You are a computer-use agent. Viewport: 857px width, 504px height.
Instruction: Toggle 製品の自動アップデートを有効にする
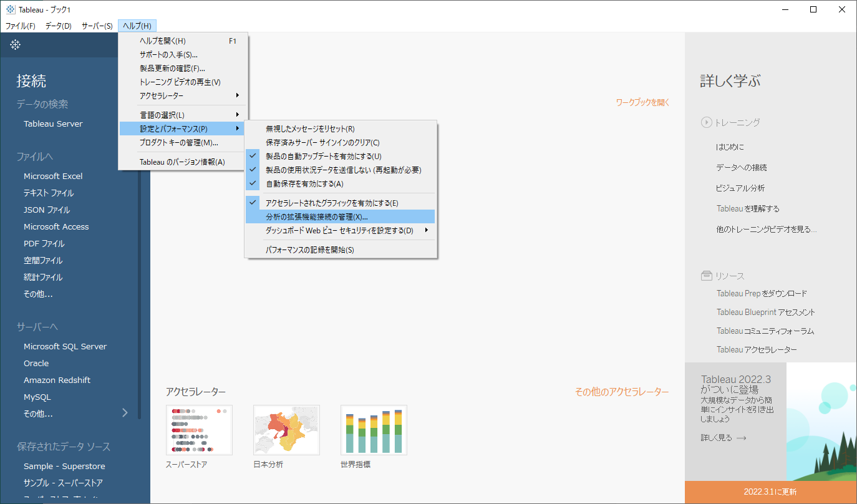click(x=339, y=156)
